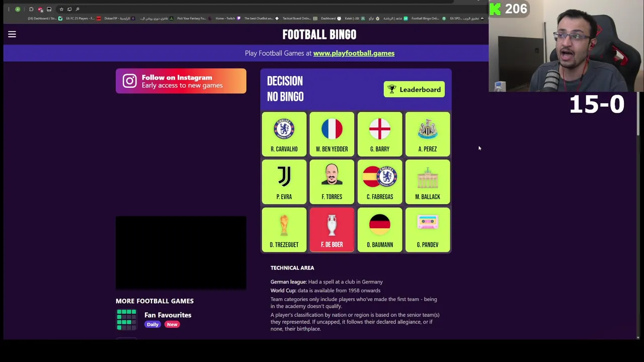Open the EA FC 25 Players bookmark

tap(83, 19)
